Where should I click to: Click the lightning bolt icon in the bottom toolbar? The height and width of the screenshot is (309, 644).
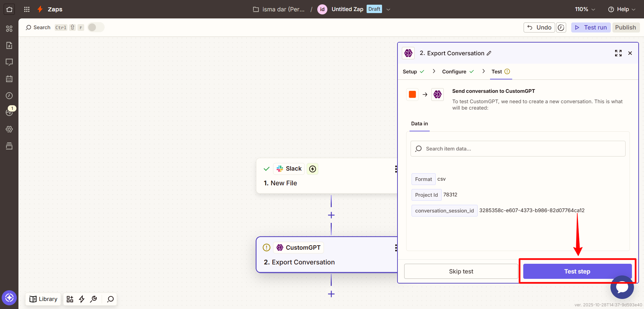point(82,299)
